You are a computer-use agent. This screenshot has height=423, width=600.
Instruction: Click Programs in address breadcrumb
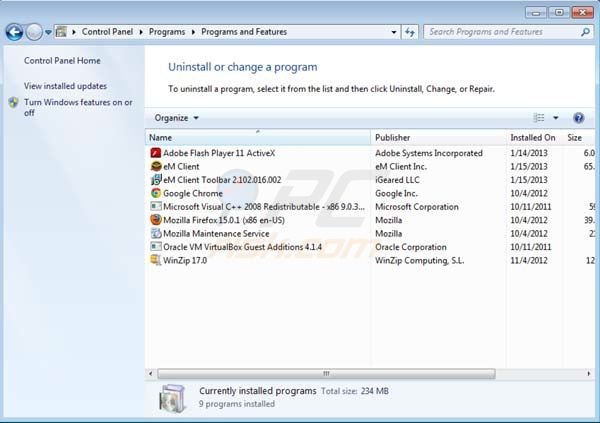167,32
